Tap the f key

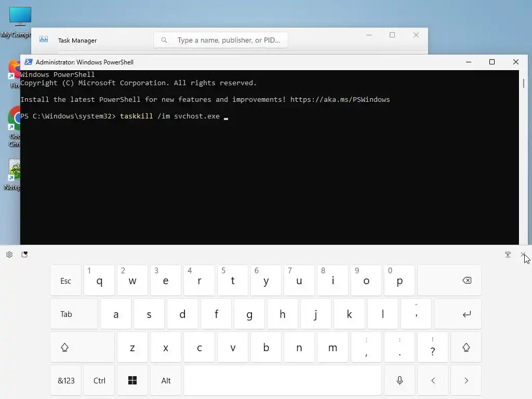point(216,314)
